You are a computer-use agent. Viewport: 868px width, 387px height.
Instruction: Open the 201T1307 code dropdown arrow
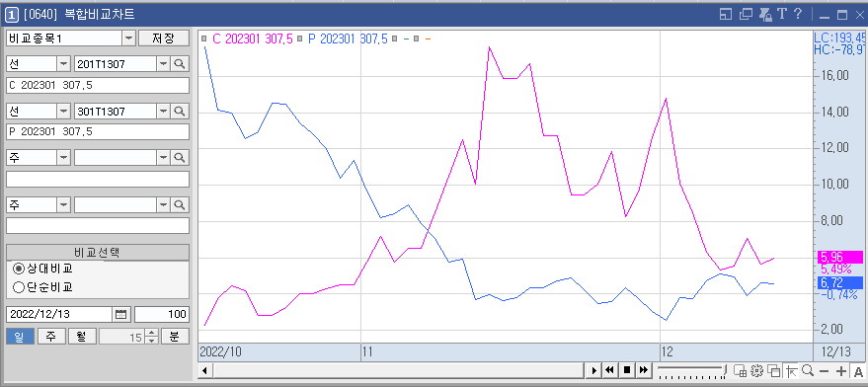(x=163, y=64)
